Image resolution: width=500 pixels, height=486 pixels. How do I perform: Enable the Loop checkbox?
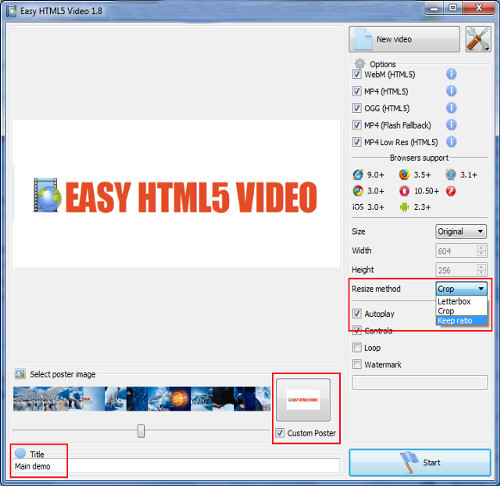[x=357, y=348]
